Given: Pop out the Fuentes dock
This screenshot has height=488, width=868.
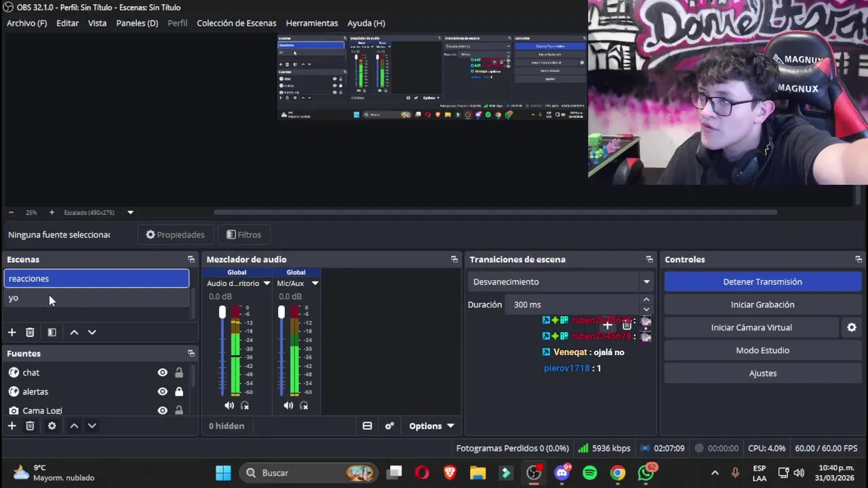Looking at the screenshot, I should (x=191, y=354).
